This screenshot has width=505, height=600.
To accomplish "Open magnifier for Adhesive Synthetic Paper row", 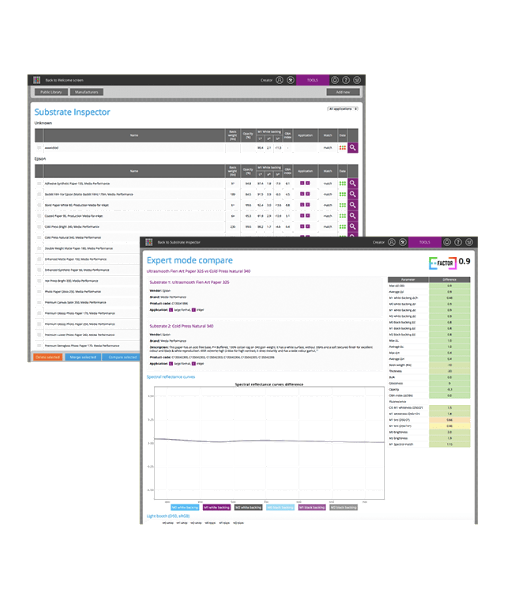I will pyautogui.click(x=353, y=183).
